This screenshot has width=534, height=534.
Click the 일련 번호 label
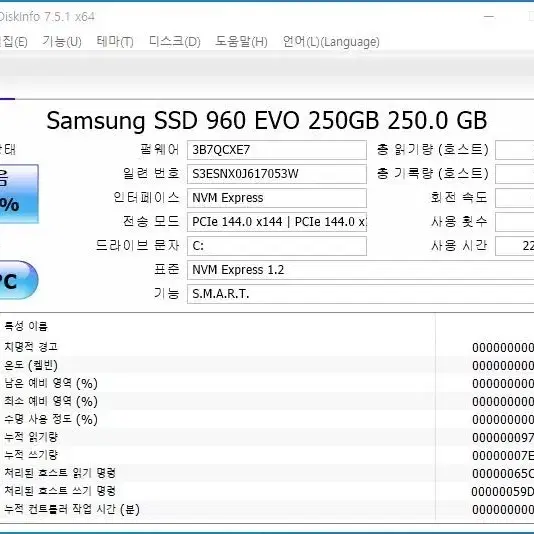coord(151,174)
